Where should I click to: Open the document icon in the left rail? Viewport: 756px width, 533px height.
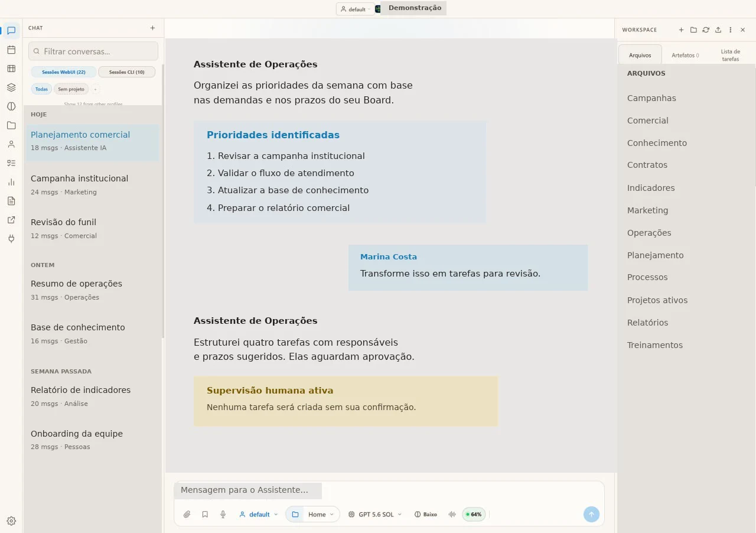[11, 201]
